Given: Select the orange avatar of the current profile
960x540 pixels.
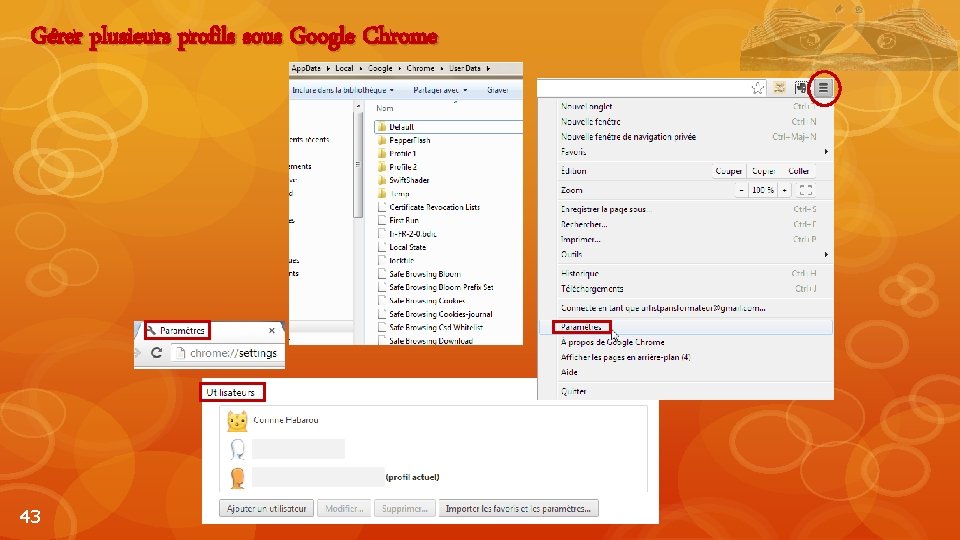Looking at the screenshot, I should coord(238,478).
